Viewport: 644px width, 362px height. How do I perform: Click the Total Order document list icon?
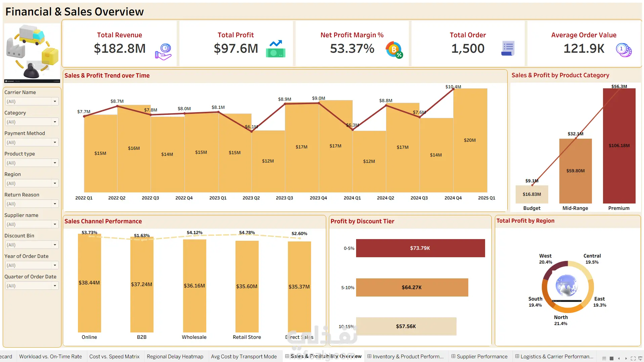point(508,49)
